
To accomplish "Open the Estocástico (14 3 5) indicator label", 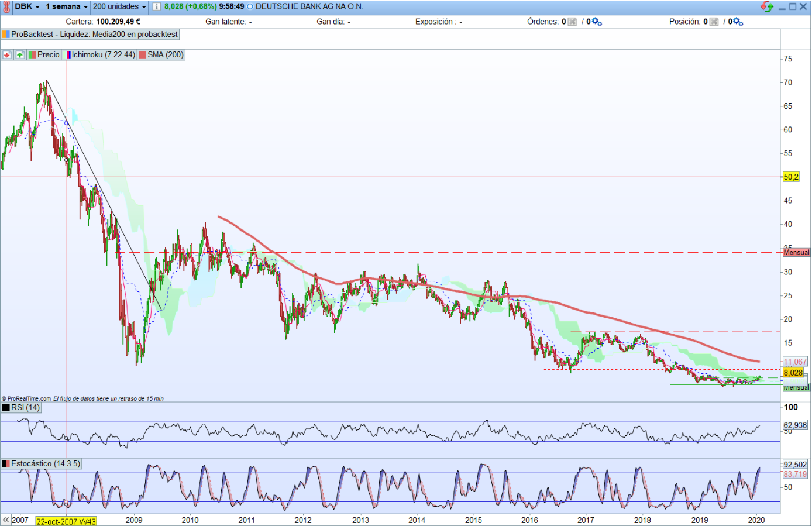I will pyautogui.click(x=41, y=464).
